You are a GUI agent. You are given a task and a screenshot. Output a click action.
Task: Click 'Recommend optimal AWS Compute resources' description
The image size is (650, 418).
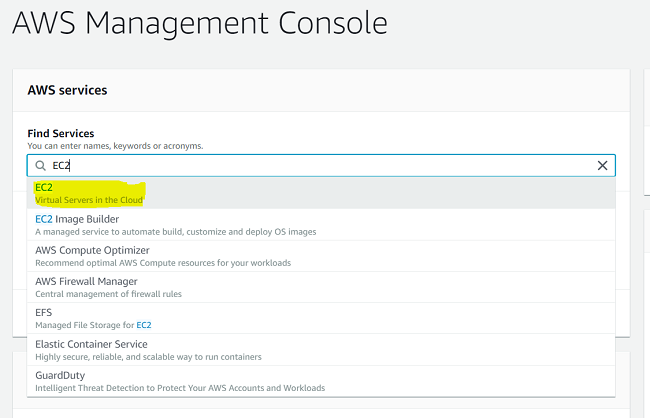(163, 263)
